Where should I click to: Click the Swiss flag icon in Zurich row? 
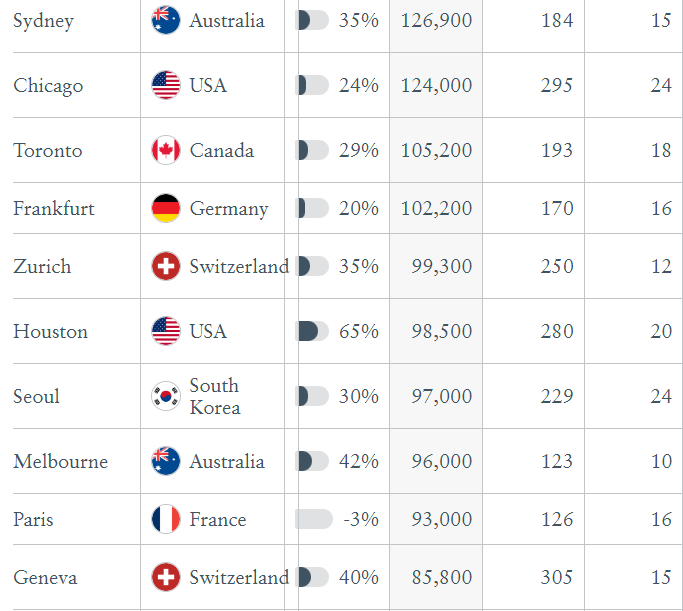[166, 266]
